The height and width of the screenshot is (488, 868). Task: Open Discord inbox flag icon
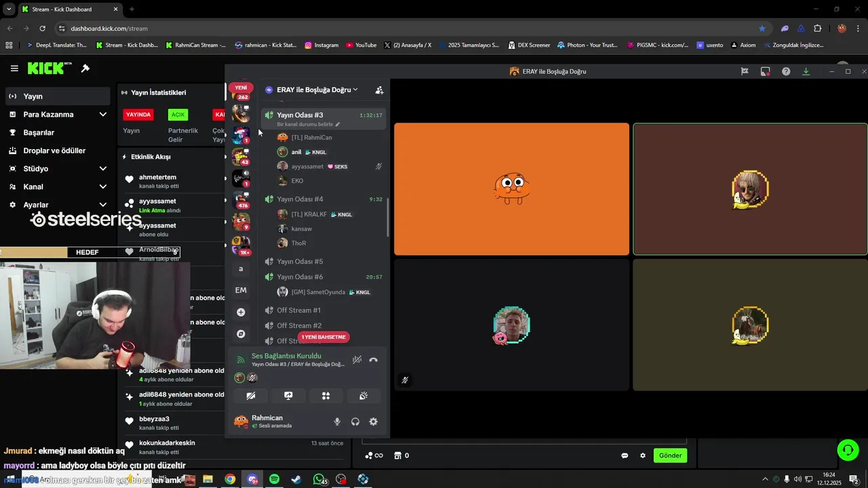click(745, 71)
